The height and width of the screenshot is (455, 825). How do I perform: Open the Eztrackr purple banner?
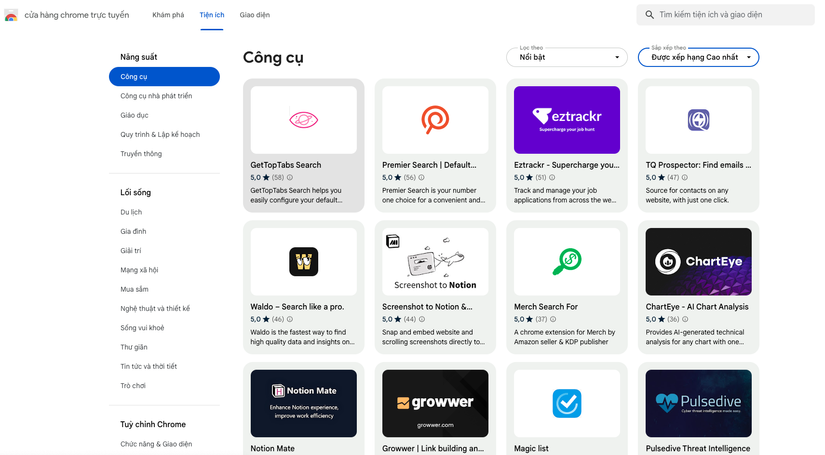point(567,120)
